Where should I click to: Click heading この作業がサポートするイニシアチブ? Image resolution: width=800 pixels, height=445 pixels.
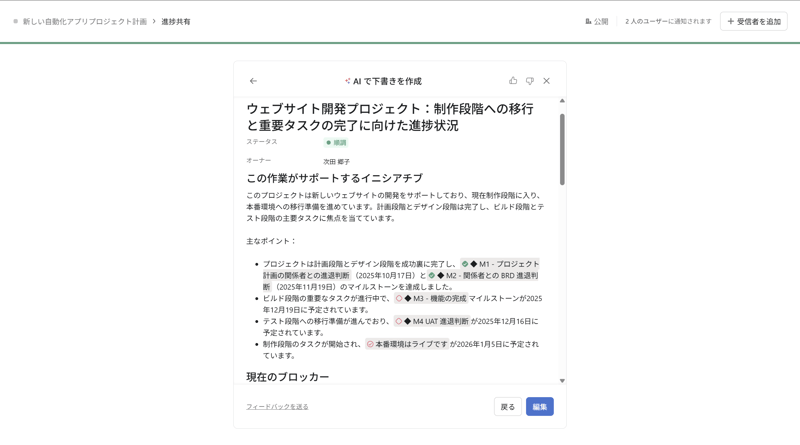pos(335,178)
